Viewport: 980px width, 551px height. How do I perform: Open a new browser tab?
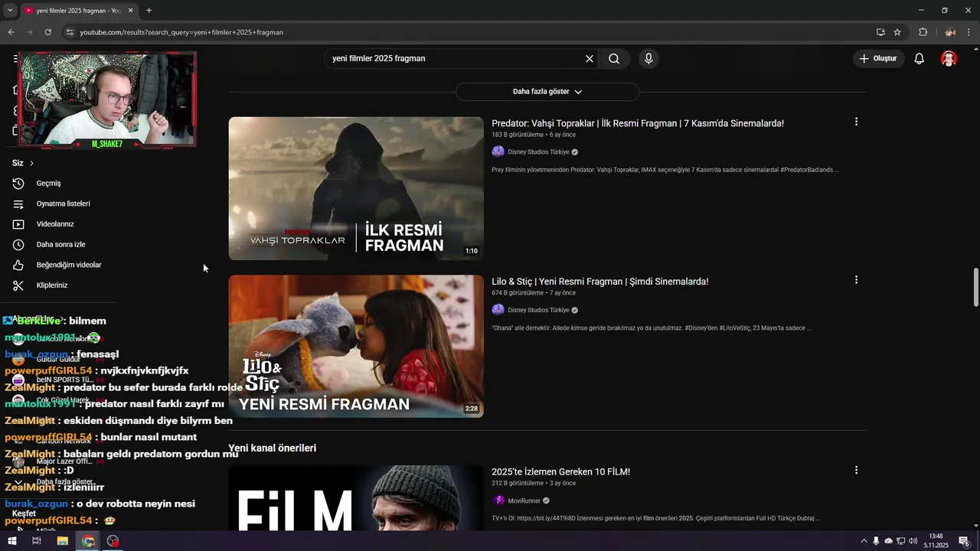(x=149, y=11)
